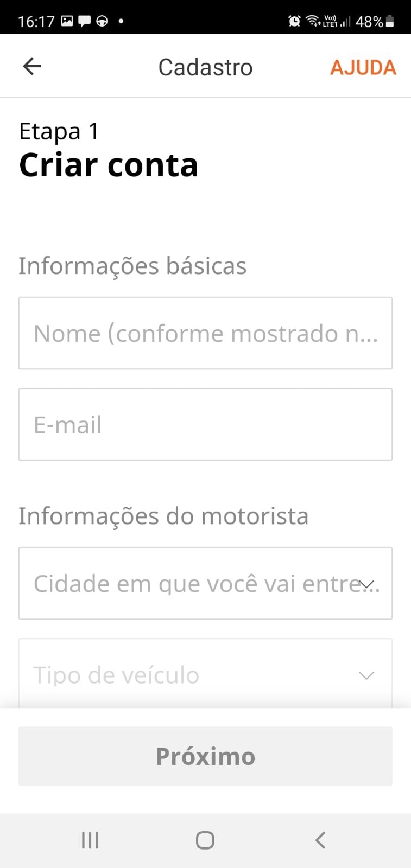
Task: Expand the Cidade dropdown chevron
Action: [367, 584]
